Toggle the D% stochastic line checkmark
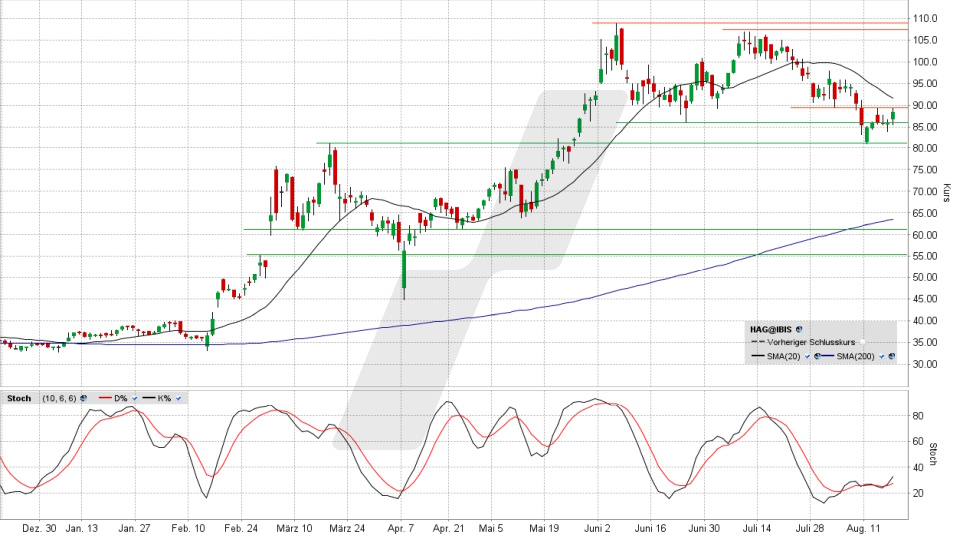The height and width of the screenshot is (540, 960). (135, 399)
